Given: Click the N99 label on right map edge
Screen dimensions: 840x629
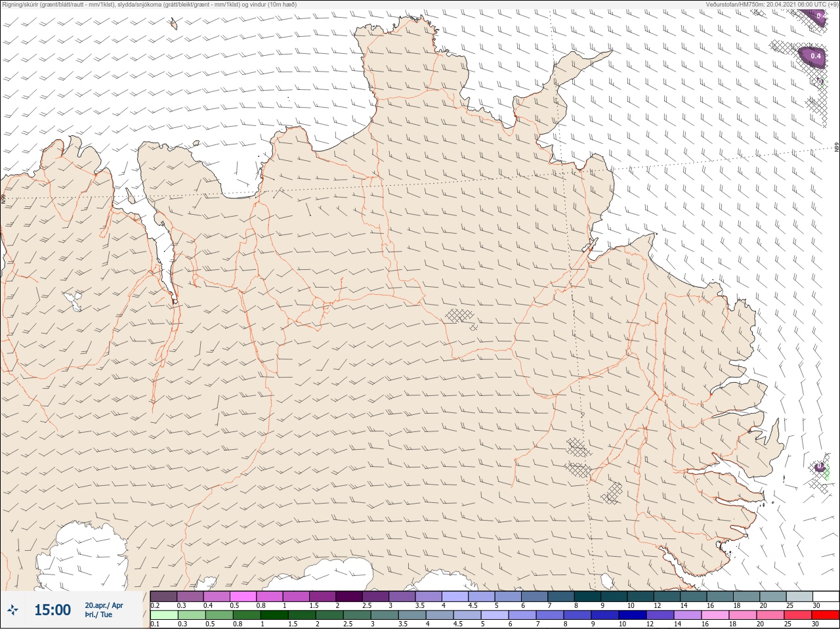Looking at the screenshot, I should 837,147.
